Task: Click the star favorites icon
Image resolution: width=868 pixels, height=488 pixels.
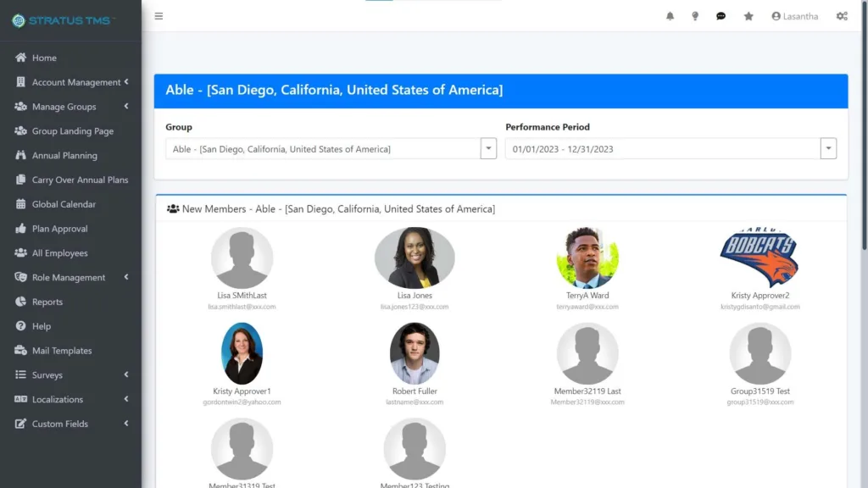Action: pyautogui.click(x=748, y=16)
